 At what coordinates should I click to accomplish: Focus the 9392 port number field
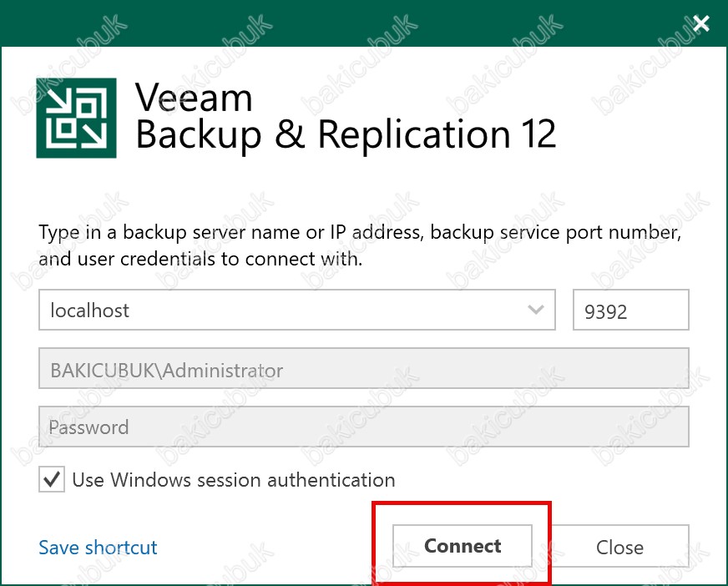pos(630,311)
